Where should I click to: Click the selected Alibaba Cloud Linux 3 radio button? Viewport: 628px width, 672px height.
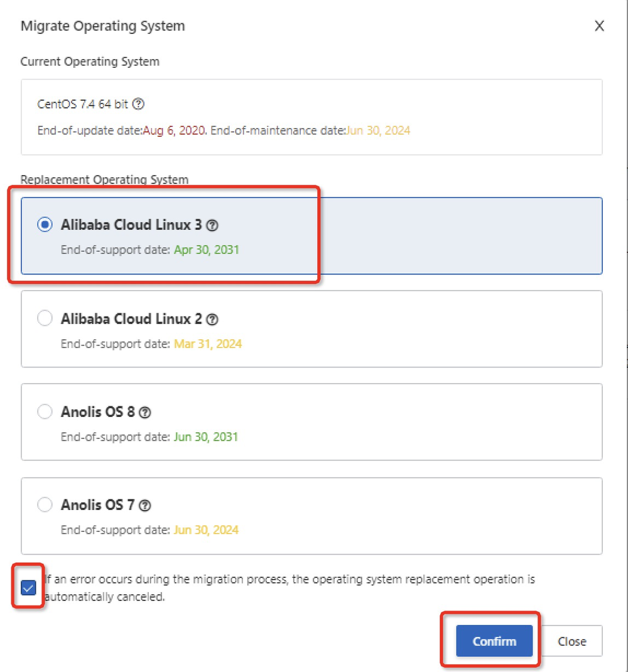coord(45,224)
